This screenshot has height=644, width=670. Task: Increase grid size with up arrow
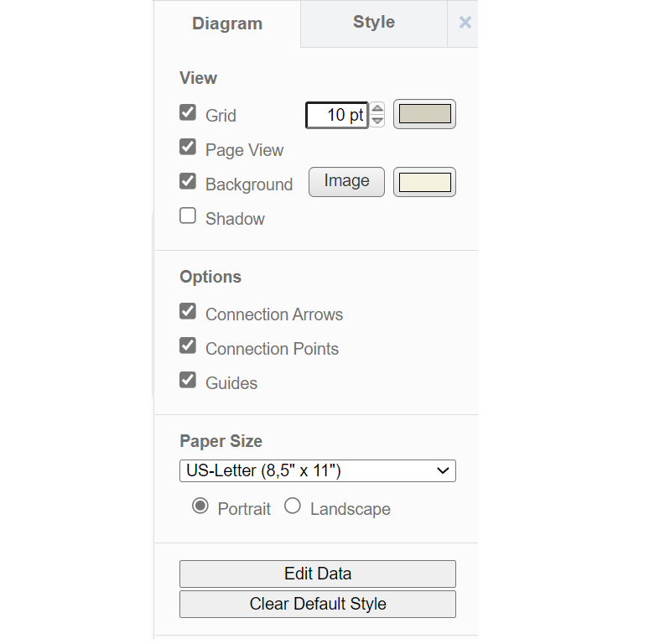click(378, 108)
